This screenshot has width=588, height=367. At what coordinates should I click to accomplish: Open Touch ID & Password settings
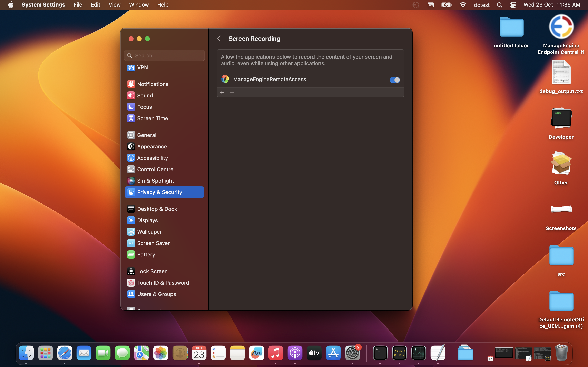163,283
